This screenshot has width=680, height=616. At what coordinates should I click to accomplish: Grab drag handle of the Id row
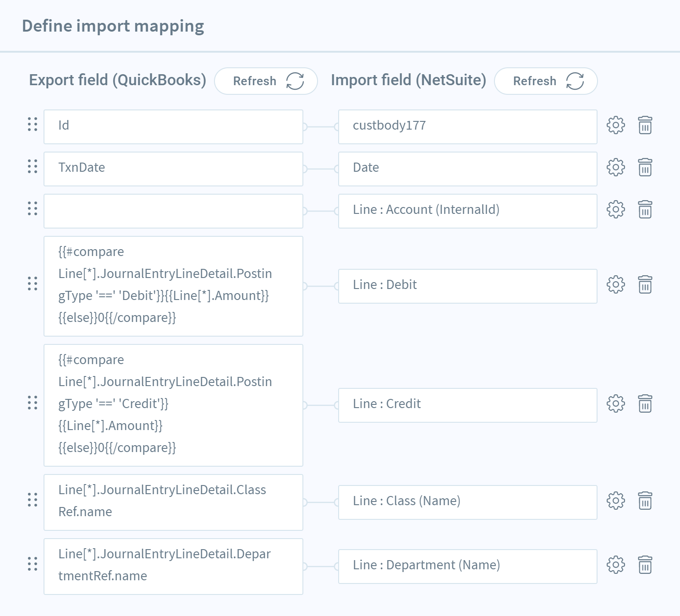[x=33, y=124]
